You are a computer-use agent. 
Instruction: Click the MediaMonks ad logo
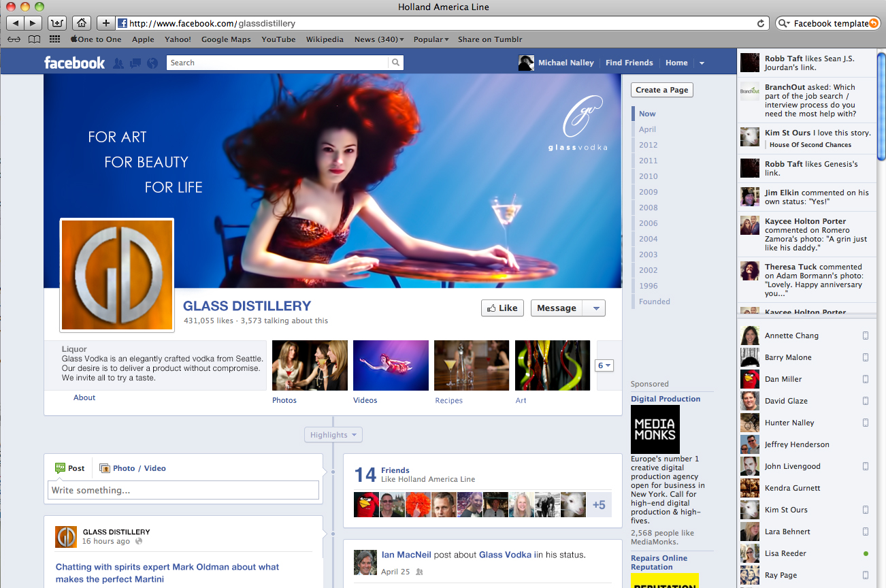(655, 429)
